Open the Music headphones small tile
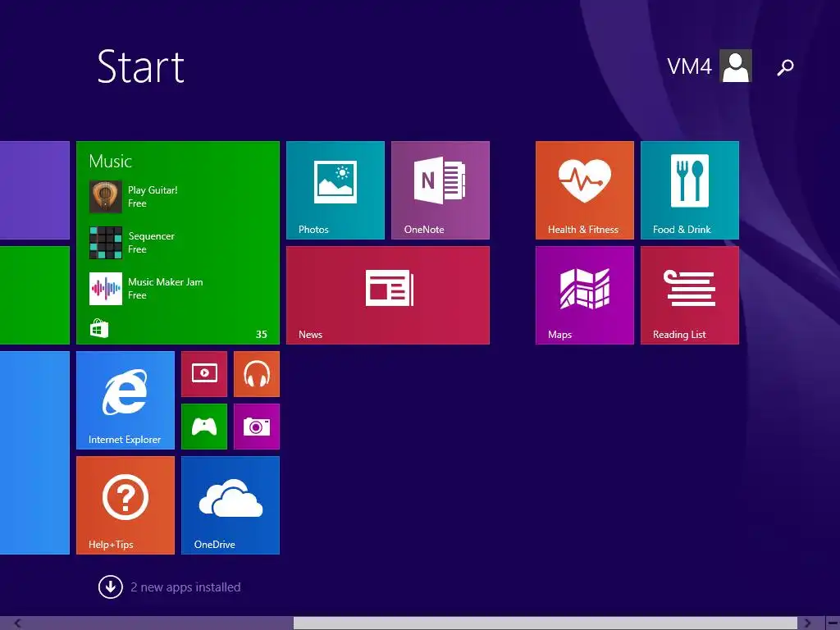 [x=257, y=374]
